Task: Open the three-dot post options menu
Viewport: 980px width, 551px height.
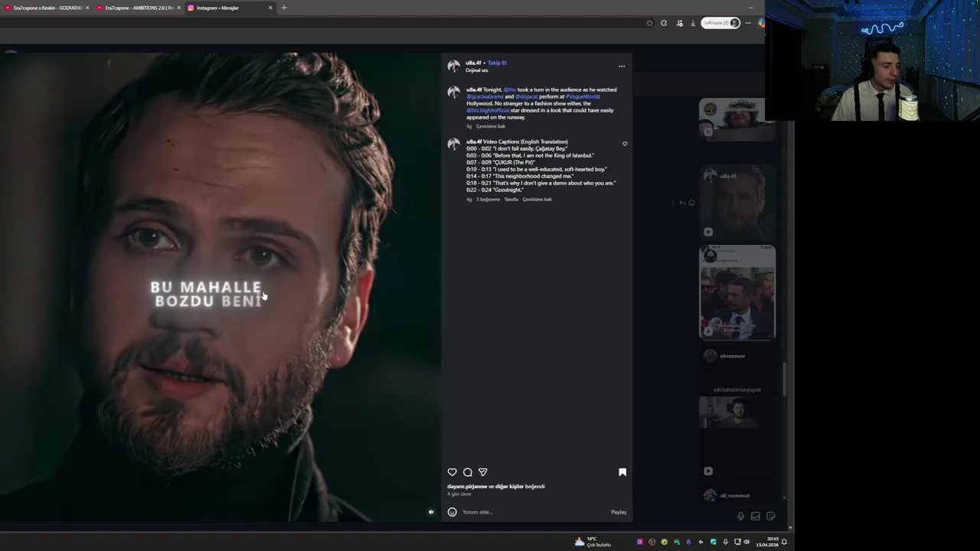Action: coord(622,67)
